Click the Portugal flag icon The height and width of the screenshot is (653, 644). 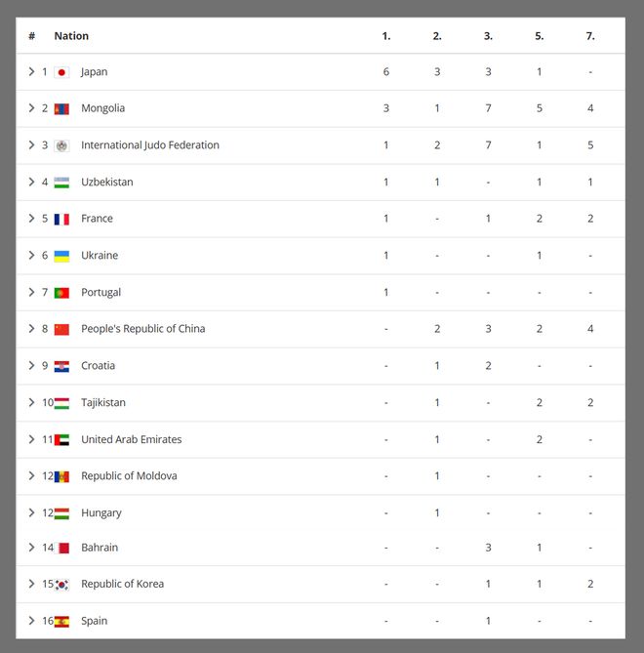click(61, 293)
